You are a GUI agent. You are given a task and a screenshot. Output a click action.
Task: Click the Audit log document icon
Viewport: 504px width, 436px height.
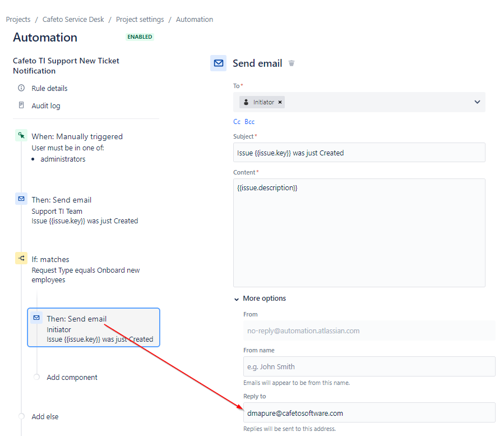tap(21, 105)
